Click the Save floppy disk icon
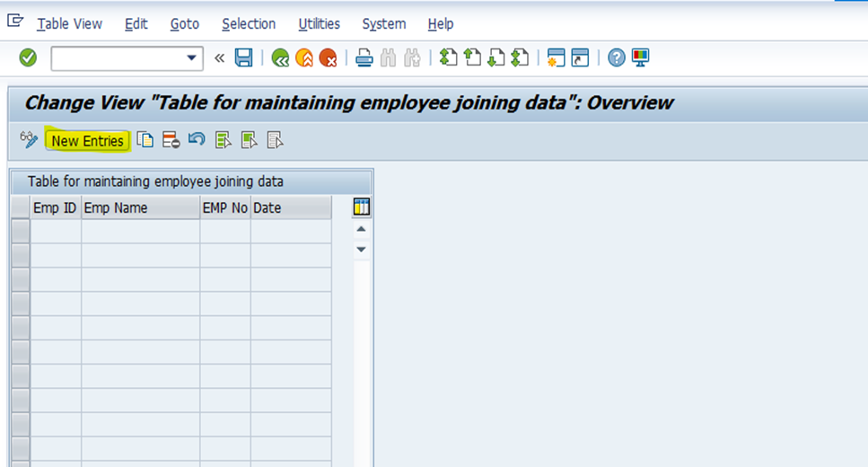 (x=243, y=57)
